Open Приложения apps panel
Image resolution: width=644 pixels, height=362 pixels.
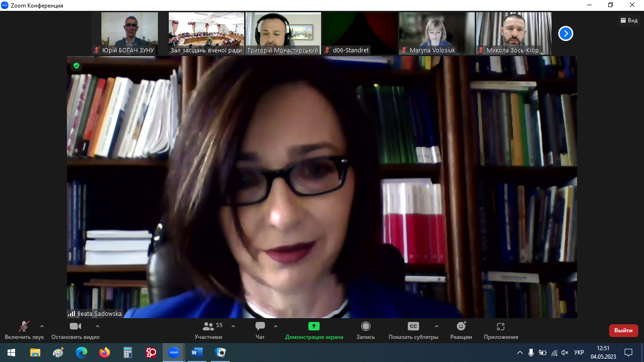[x=501, y=330]
